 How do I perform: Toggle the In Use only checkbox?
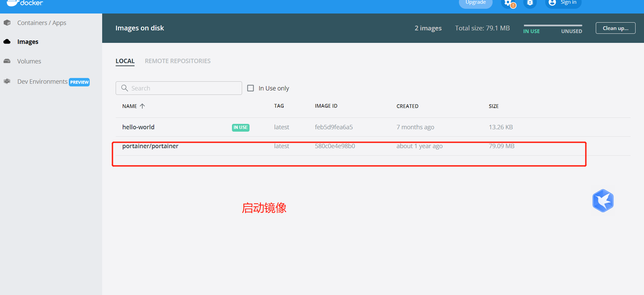point(251,88)
